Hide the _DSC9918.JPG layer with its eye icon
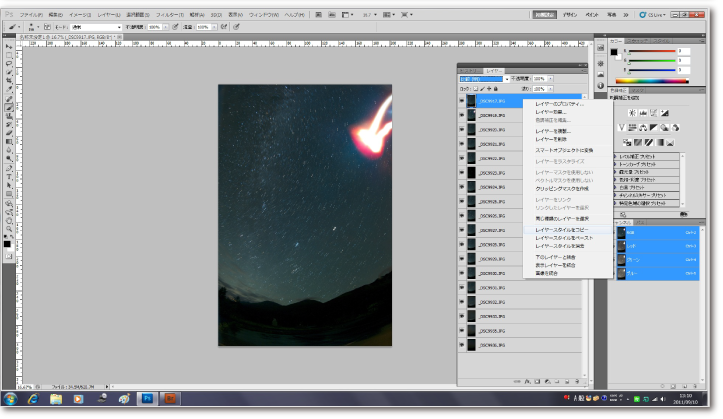The image size is (723, 419). [462, 116]
